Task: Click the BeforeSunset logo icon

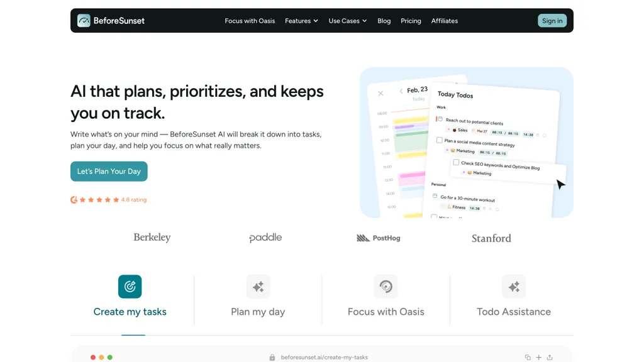Action: pos(84,21)
